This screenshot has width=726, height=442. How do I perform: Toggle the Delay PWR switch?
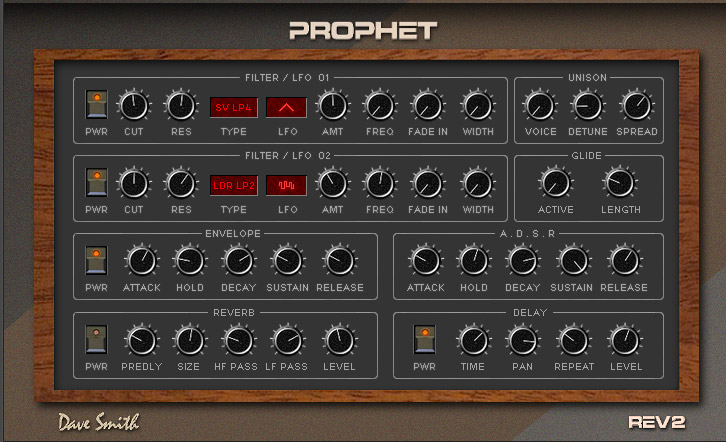(x=425, y=339)
